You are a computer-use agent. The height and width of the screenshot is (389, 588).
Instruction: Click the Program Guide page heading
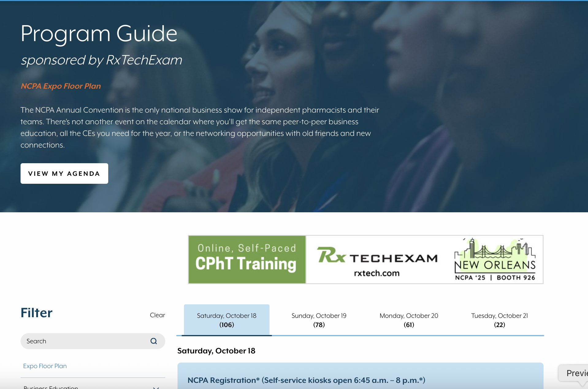pos(99,33)
